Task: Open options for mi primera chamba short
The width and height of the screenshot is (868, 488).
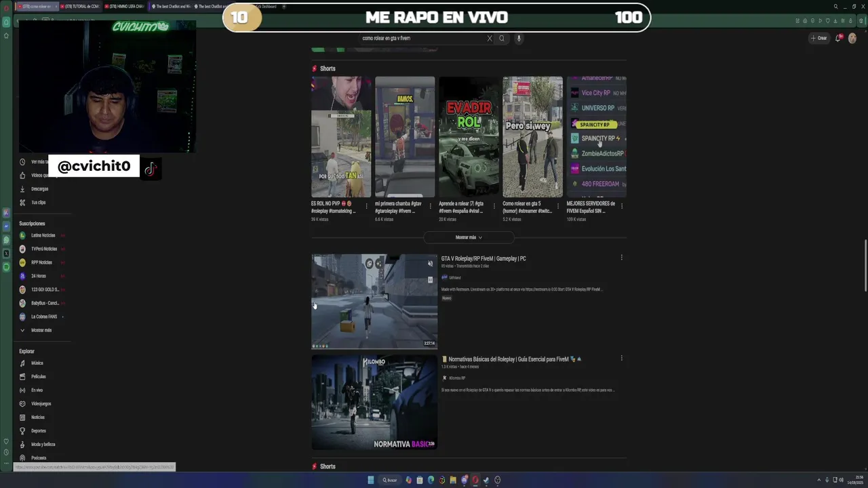Action: (431, 206)
